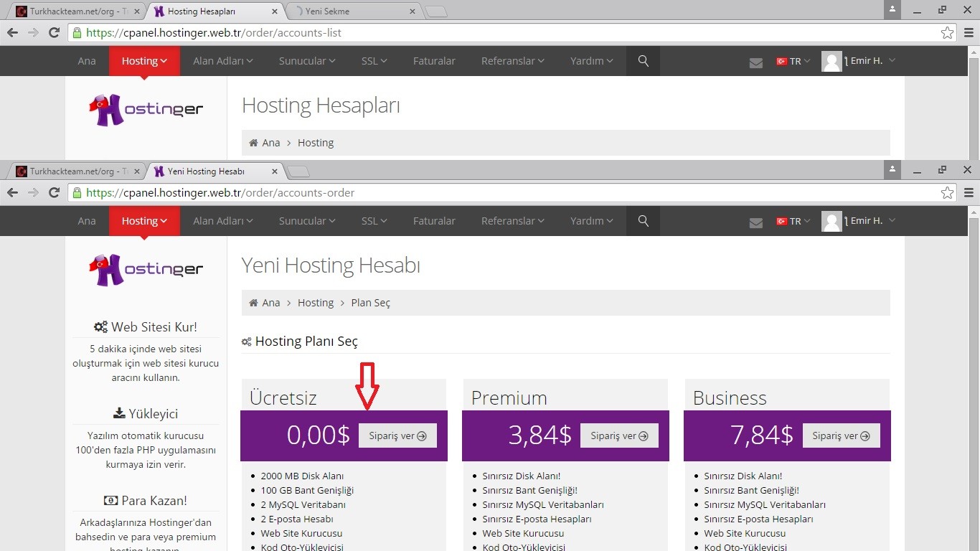Open a new tab next to Yeni Hosting Hesabı
Viewport: 980px width, 551px height.
point(298,171)
